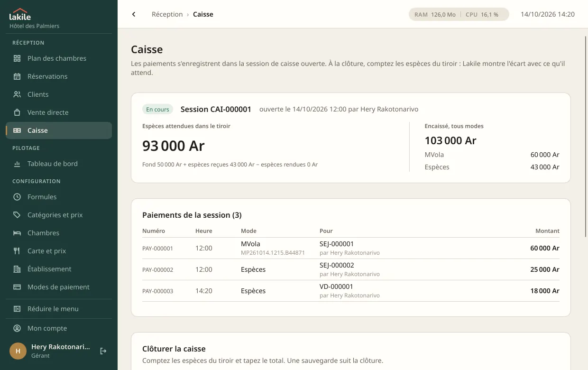Click the Établissement building icon

coord(17,269)
